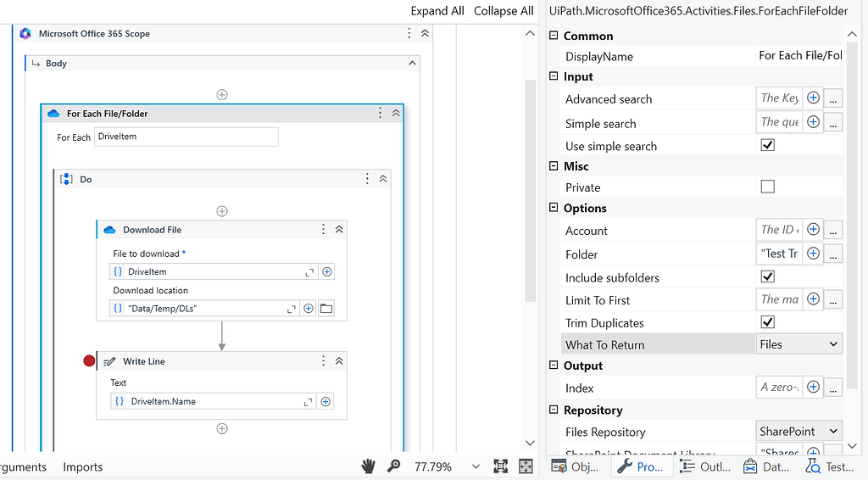This screenshot has height=480, width=868.
Task: Toggle the Include subfolders checkbox
Action: click(x=768, y=277)
